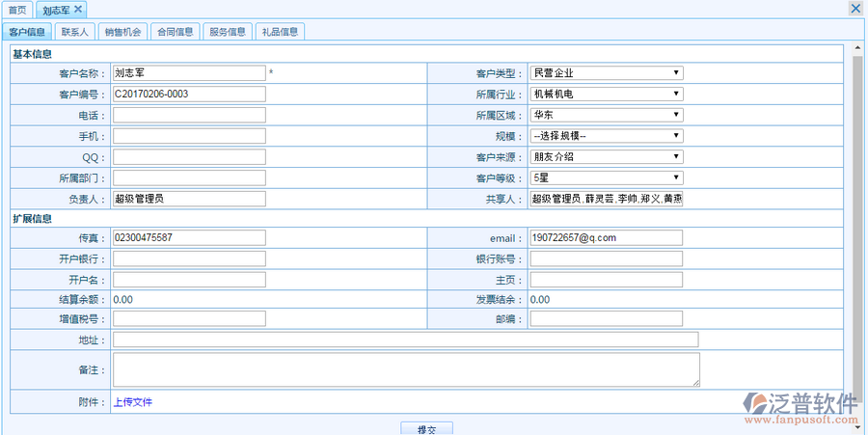Open the 客户来源 dropdown showing 朋友介绍
This screenshot has width=868, height=435.
[607, 156]
